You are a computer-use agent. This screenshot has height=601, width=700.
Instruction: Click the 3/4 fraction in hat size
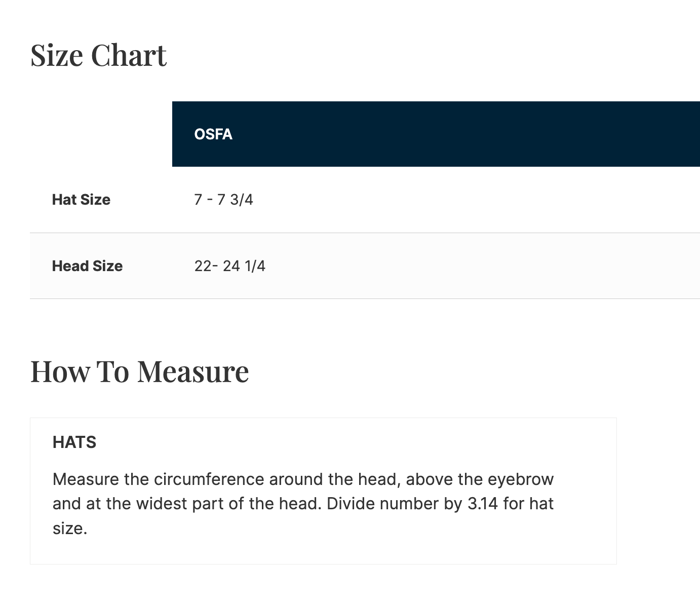click(242, 200)
